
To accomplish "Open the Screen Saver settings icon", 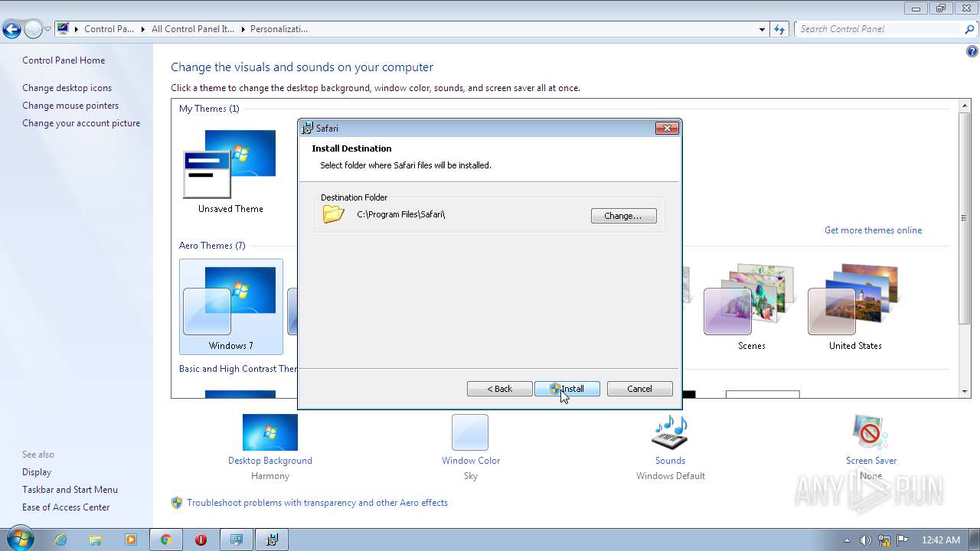I will tap(871, 433).
